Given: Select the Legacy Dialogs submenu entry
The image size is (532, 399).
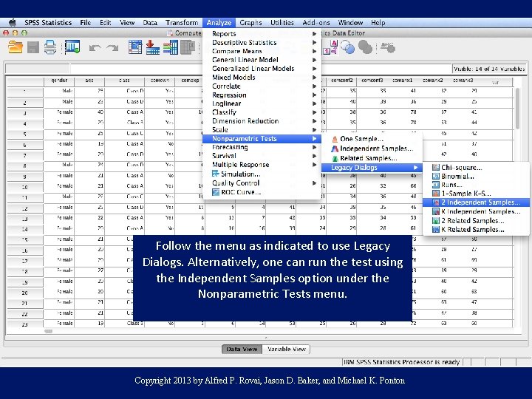Looking at the screenshot, I should (372, 168).
